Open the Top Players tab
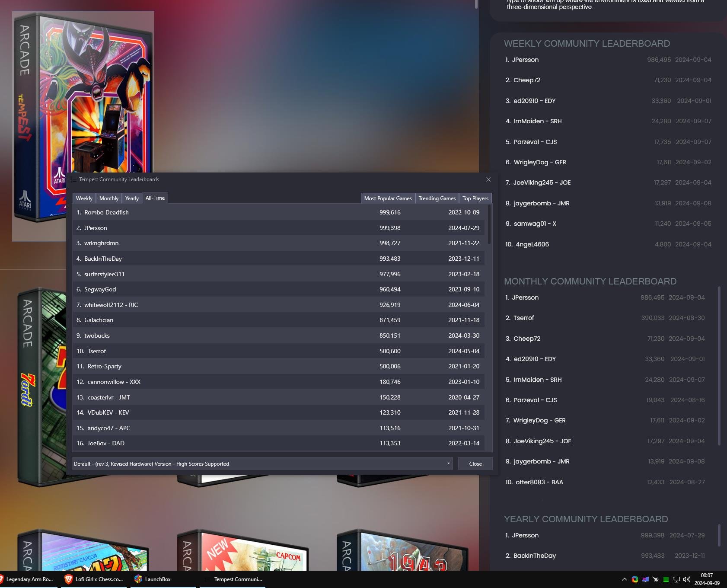727x588 pixels. click(475, 198)
